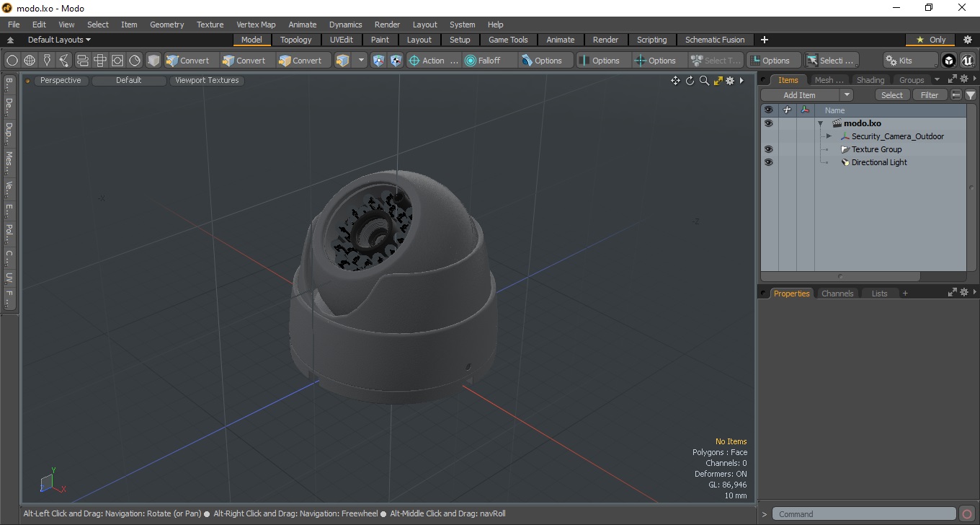Image resolution: width=980 pixels, height=525 pixels.
Task: Click the capsule-shaped primitive icon
Action: coord(82,61)
